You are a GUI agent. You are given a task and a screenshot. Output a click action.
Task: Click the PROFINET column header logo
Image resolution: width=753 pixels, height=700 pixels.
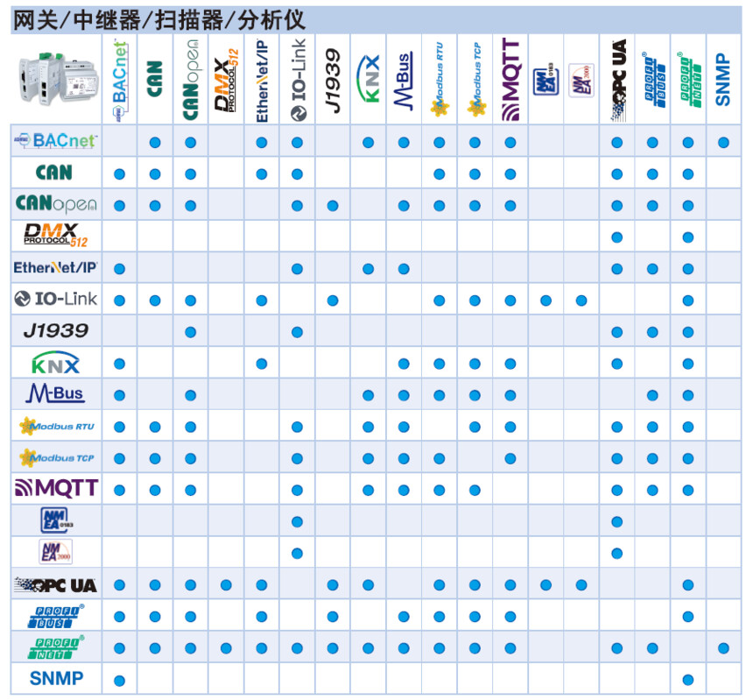(690, 79)
